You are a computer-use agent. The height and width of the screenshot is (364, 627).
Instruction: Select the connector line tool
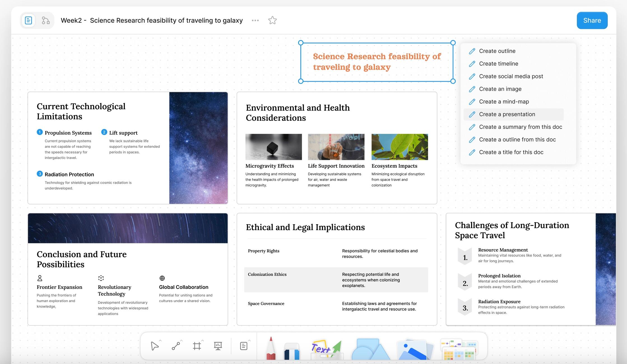pos(176,346)
